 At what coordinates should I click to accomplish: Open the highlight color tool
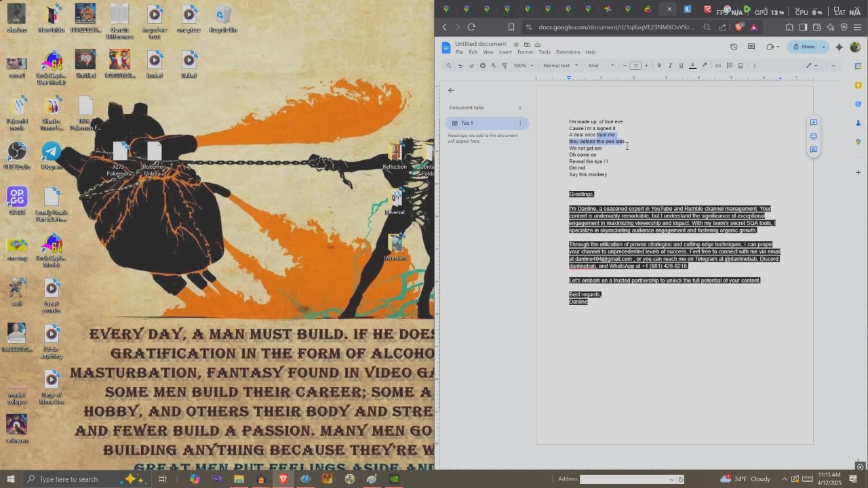click(x=705, y=66)
